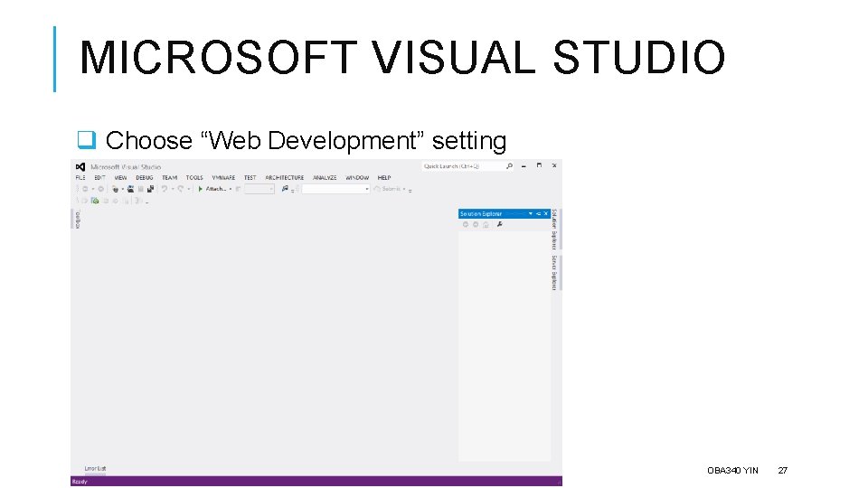The image size is (868, 488).
Task: Open the DEBUG menu
Action: pos(145,178)
